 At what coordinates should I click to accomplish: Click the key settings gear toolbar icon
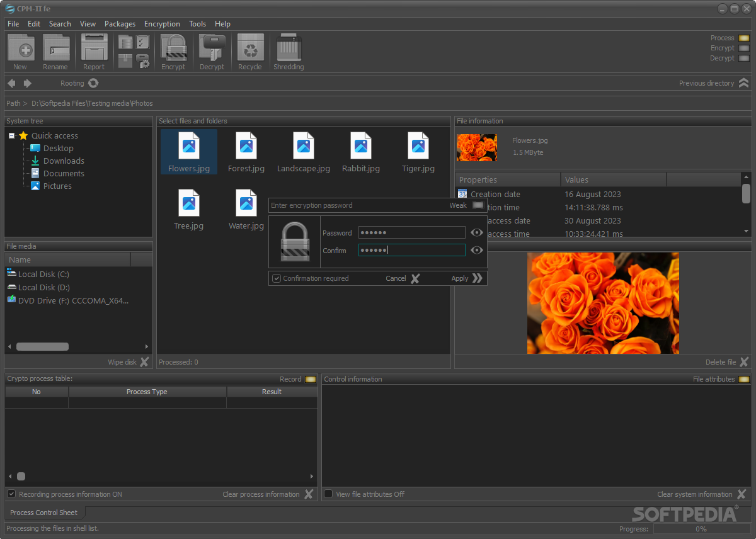coord(143,61)
